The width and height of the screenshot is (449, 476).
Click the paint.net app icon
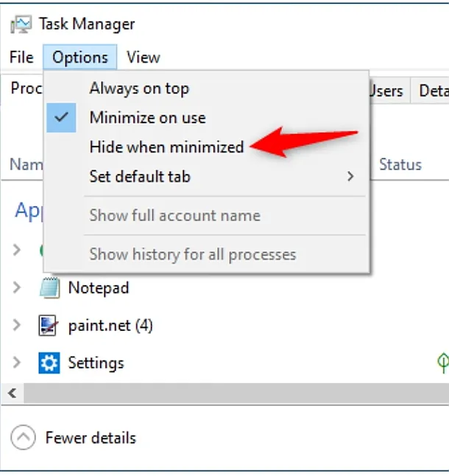click(x=49, y=325)
